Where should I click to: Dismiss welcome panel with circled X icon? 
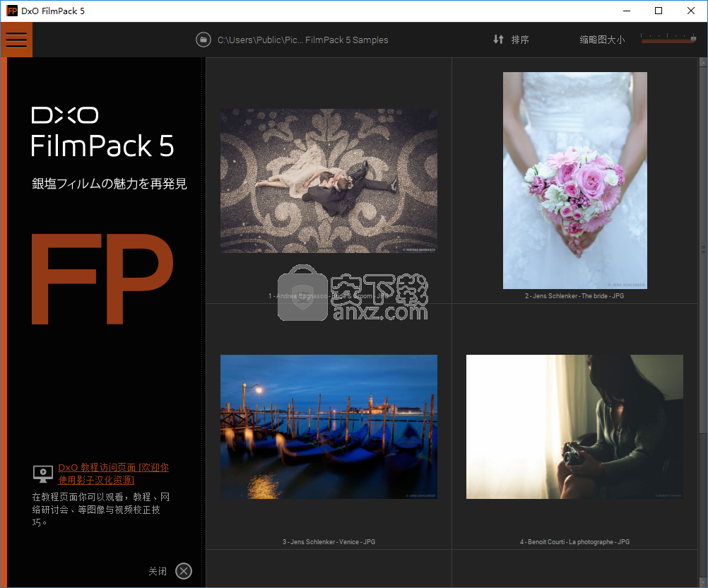tap(184, 571)
